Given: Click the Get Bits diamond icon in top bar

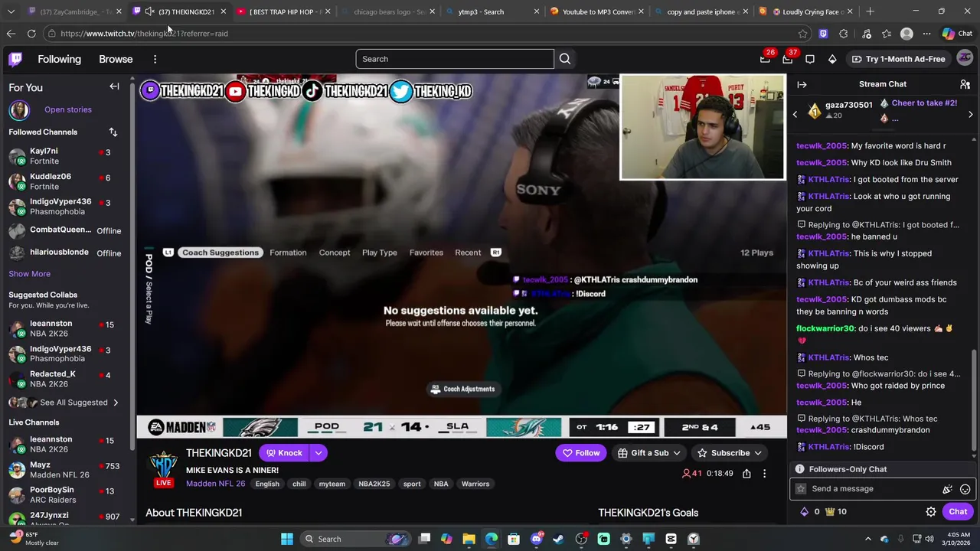Looking at the screenshot, I should 833,59.
